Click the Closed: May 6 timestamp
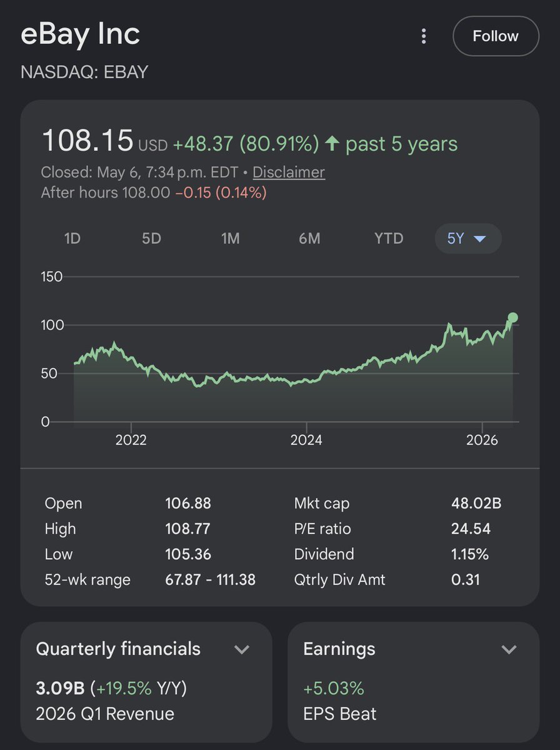The width and height of the screenshot is (560, 750). coord(139,172)
